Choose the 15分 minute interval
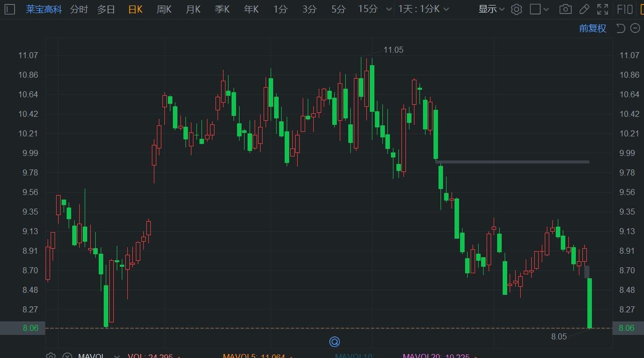 coord(368,9)
